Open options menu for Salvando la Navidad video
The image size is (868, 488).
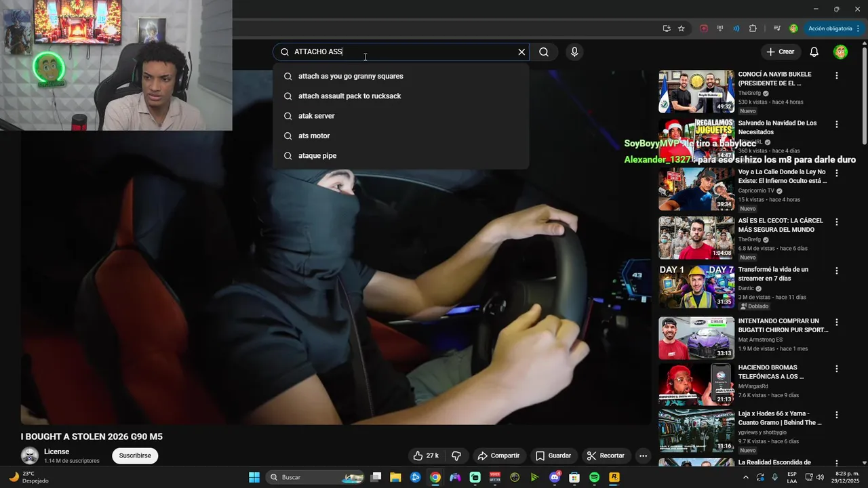pyautogui.click(x=837, y=124)
